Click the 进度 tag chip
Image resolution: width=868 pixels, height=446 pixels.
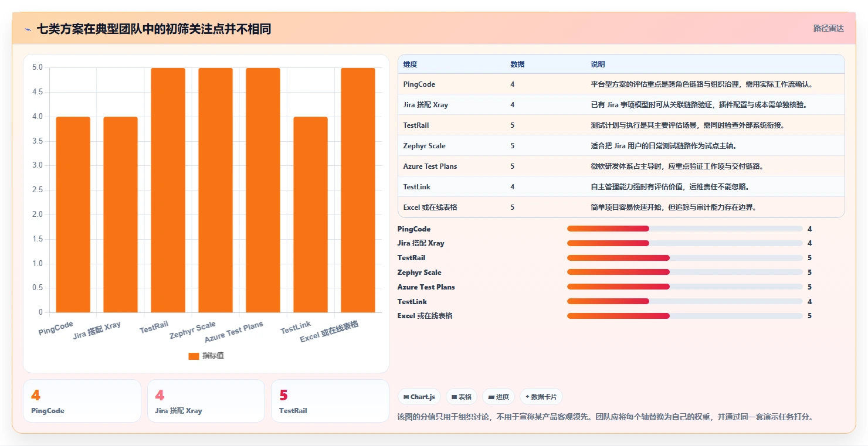pyautogui.click(x=499, y=397)
